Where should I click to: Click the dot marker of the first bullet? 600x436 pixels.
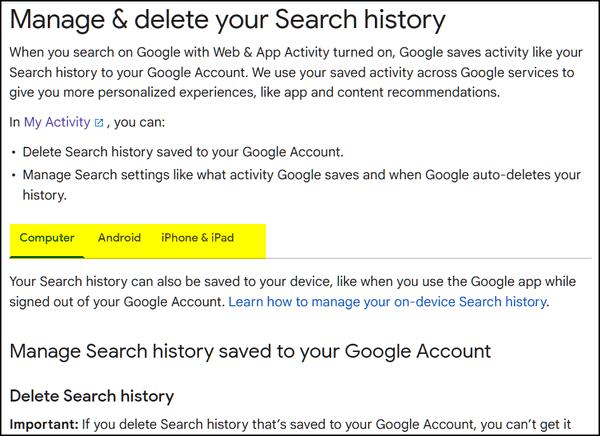pyautogui.click(x=14, y=152)
